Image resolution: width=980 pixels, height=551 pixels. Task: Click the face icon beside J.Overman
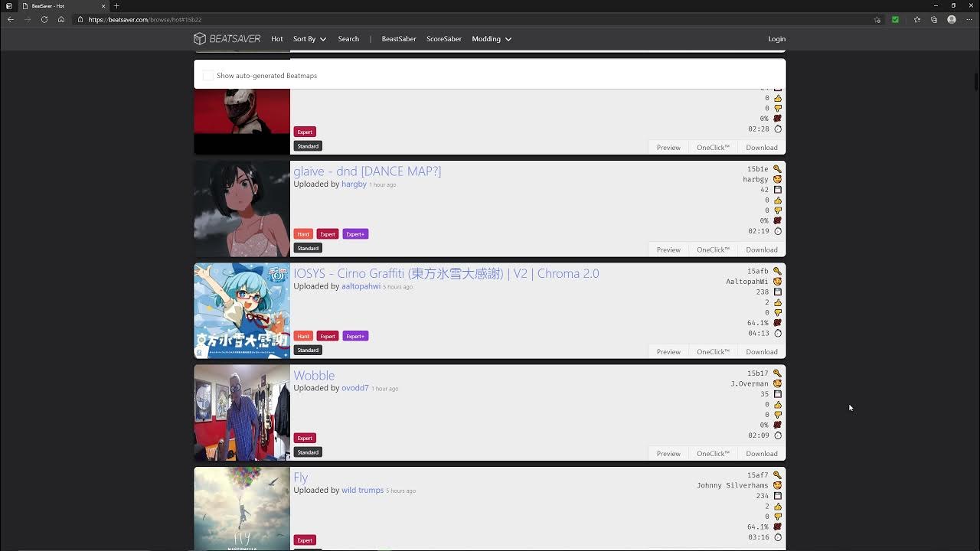777,383
